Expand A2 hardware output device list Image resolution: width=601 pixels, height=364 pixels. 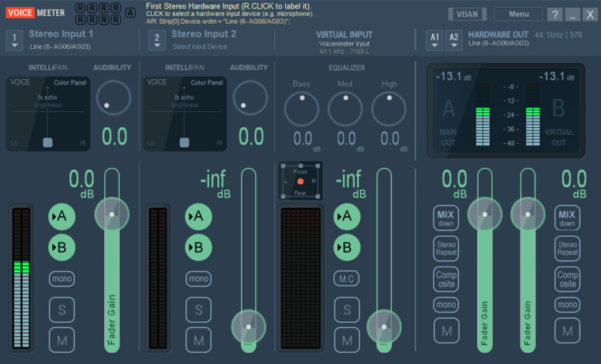454,41
